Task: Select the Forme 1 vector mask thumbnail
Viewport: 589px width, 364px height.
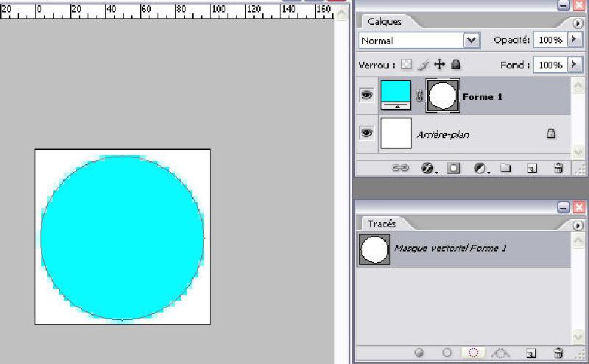Action: point(443,96)
